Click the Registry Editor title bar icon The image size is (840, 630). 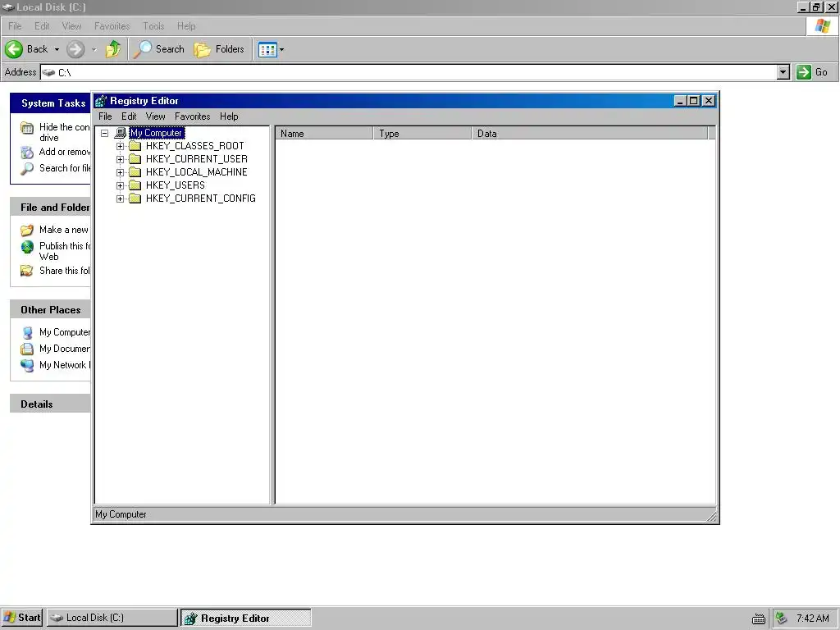click(x=101, y=101)
